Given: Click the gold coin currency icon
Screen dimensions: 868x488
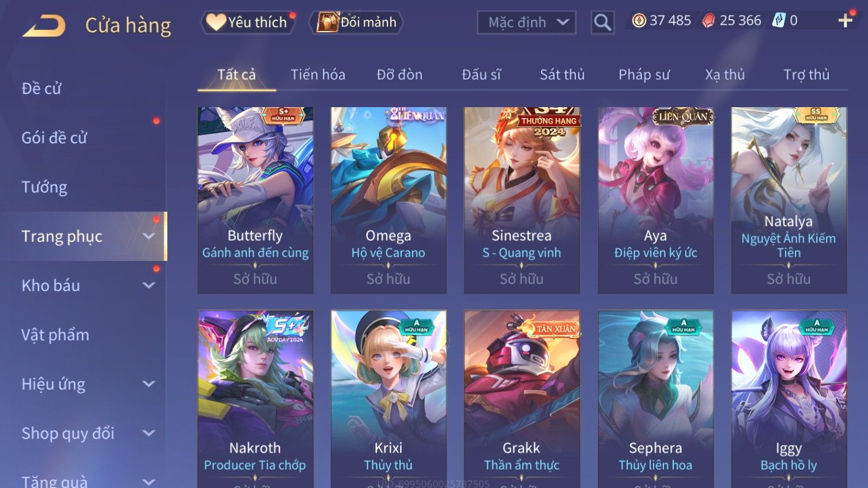Looking at the screenshot, I should 639,21.
